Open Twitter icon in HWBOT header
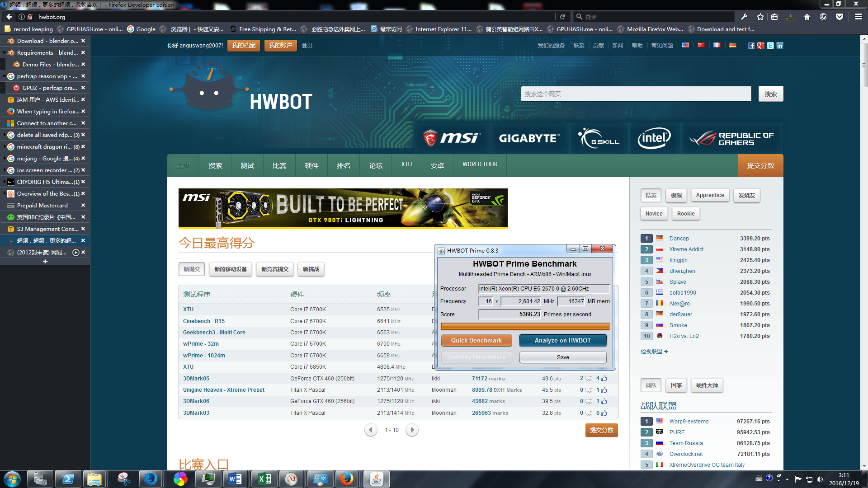 770,46
